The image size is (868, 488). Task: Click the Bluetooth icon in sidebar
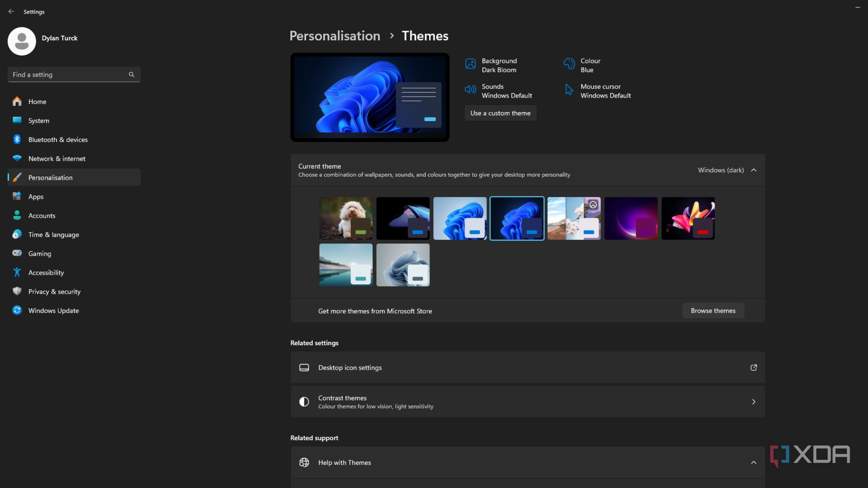click(17, 139)
